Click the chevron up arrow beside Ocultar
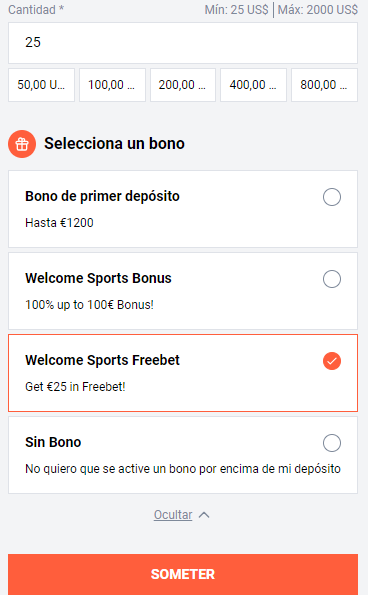The width and height of the screenshot is (368, 595). [x=204, y=515]
